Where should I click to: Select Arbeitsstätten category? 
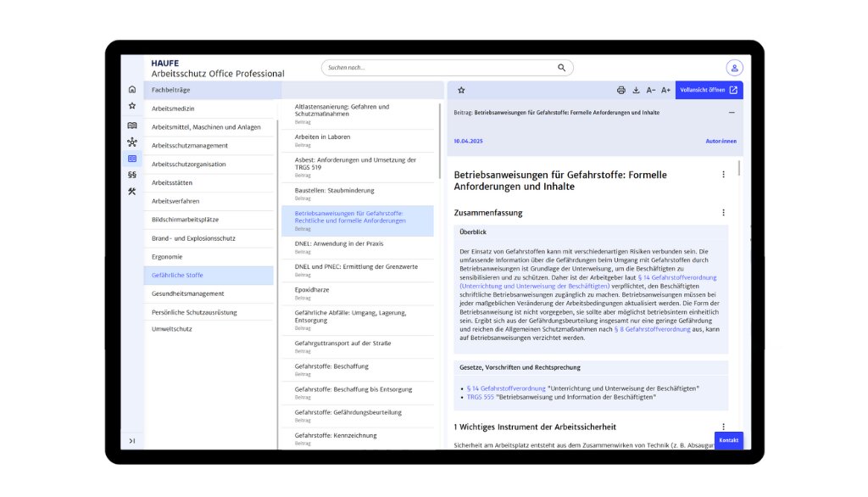pyautogui.click(x=209, y=183)
